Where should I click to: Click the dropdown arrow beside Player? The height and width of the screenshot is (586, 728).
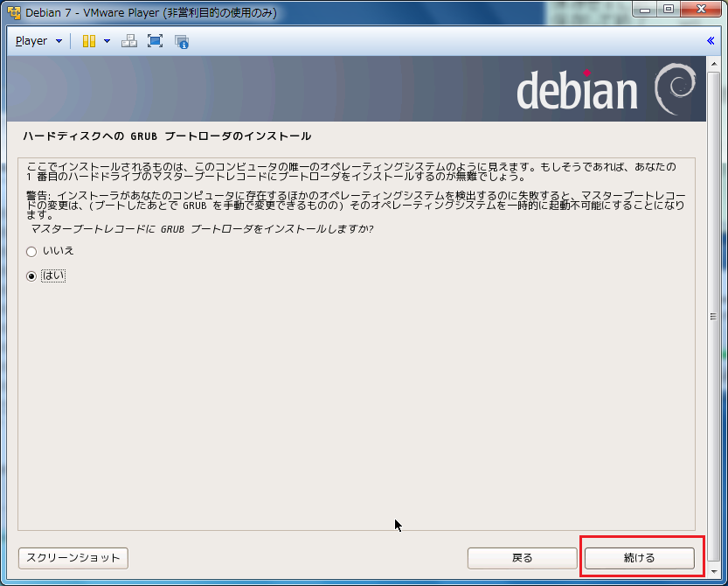tap(59, 41)
